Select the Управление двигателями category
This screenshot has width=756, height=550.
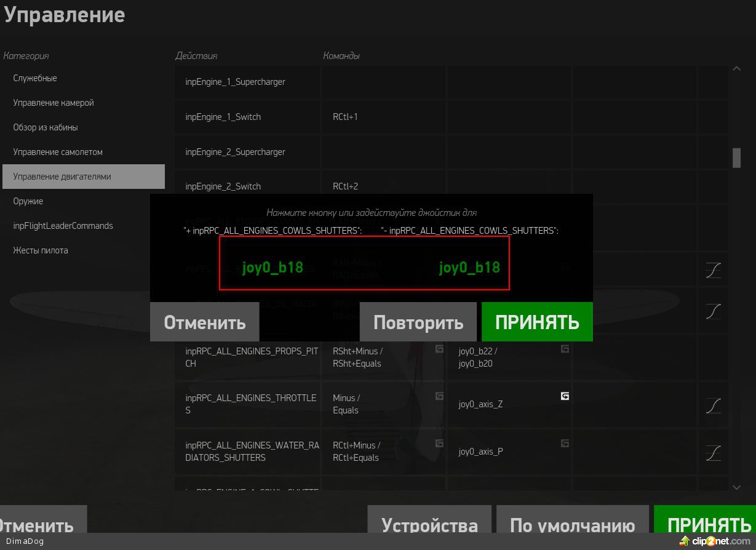pos(84,177)
